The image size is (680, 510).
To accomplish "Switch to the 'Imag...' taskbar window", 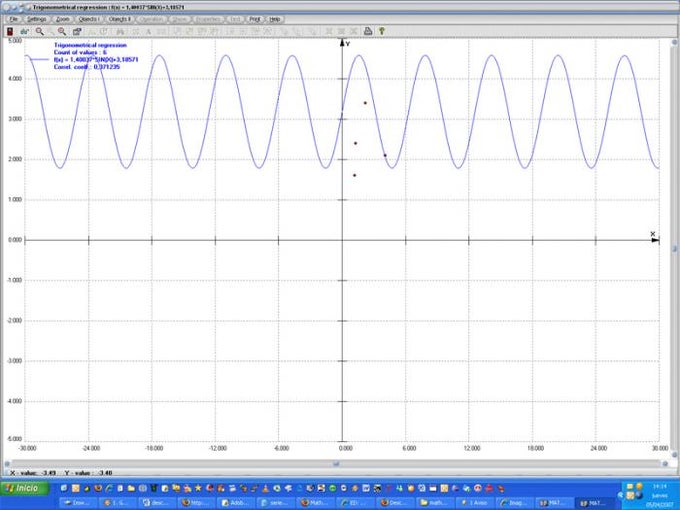I will click(x=514, y=503).
